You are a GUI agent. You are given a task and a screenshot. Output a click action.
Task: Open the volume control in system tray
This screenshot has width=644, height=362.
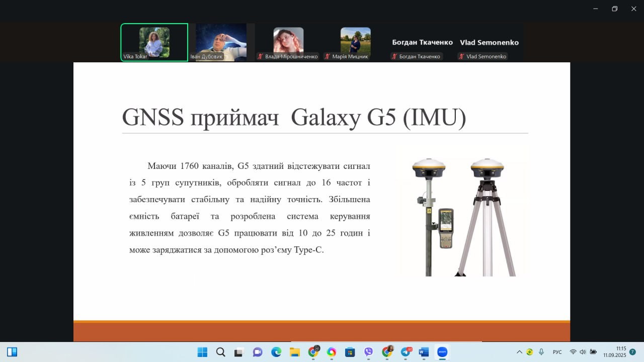[x=583, y=352]
